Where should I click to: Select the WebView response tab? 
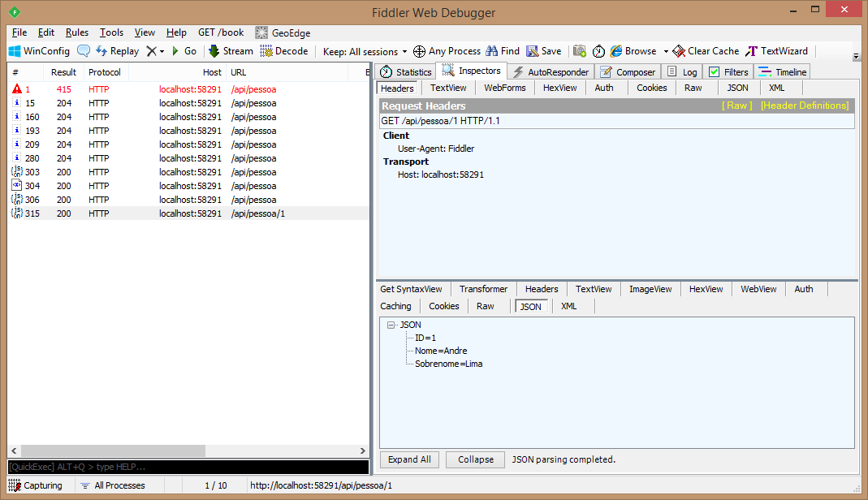tap(758, 289)
